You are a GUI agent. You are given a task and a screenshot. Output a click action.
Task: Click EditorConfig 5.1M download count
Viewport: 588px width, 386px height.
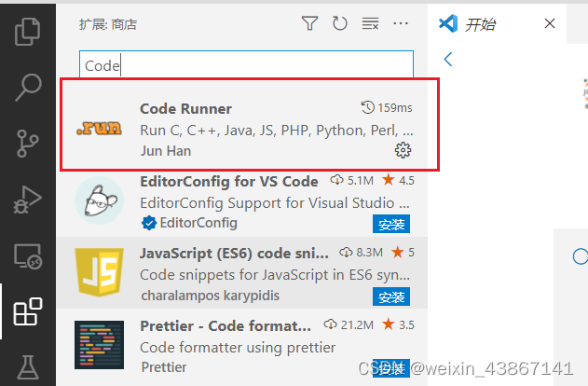click(351, 181)
